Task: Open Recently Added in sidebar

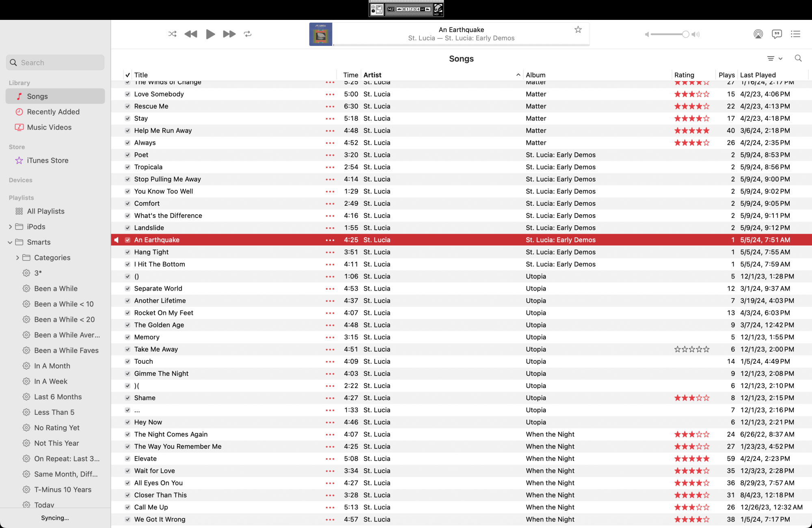Action: coord(55,112)
